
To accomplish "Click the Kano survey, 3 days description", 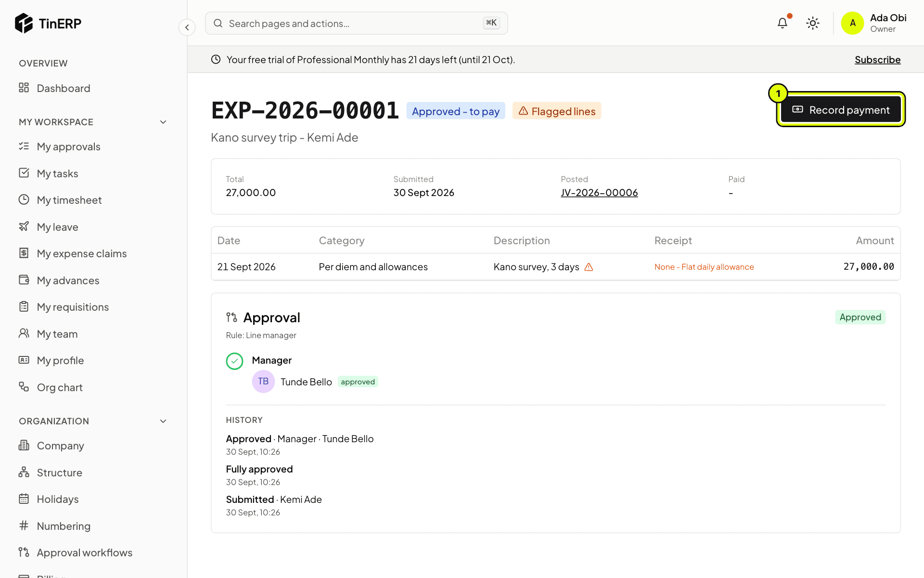I will click(x=536, y=267).
